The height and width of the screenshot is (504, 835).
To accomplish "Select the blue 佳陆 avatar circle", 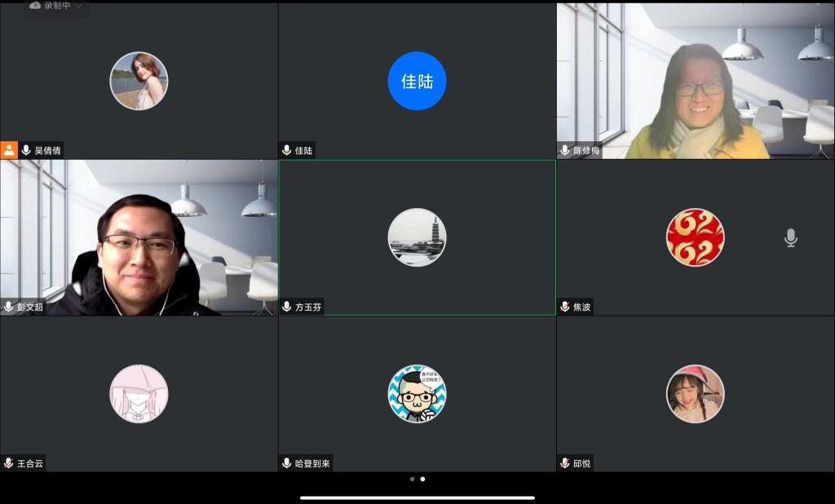I will [x=417, y=81].
